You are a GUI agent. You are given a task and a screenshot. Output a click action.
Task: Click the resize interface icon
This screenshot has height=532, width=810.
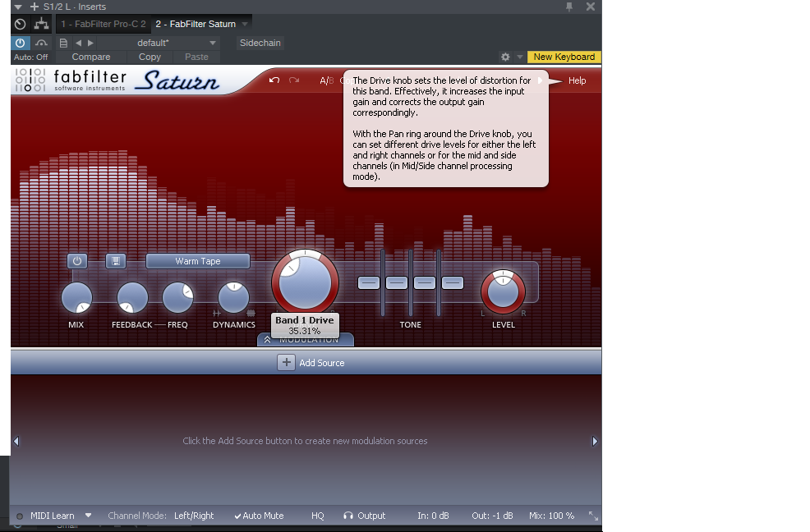click(x=593, y=516)
